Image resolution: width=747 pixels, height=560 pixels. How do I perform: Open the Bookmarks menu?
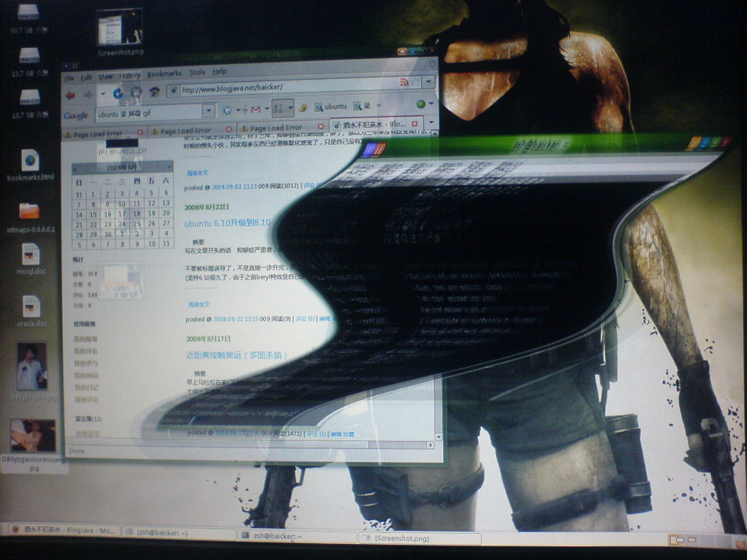(164, 74)
